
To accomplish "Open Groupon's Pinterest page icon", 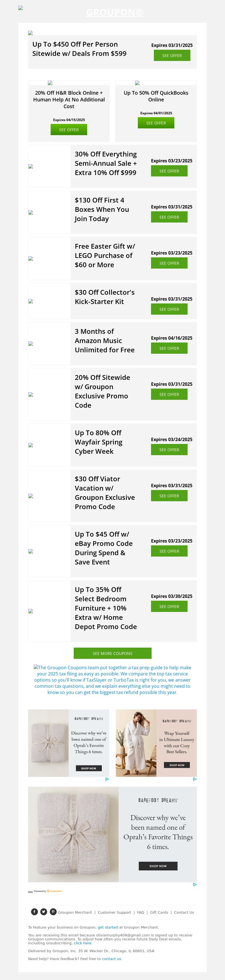I will [53, 911].
